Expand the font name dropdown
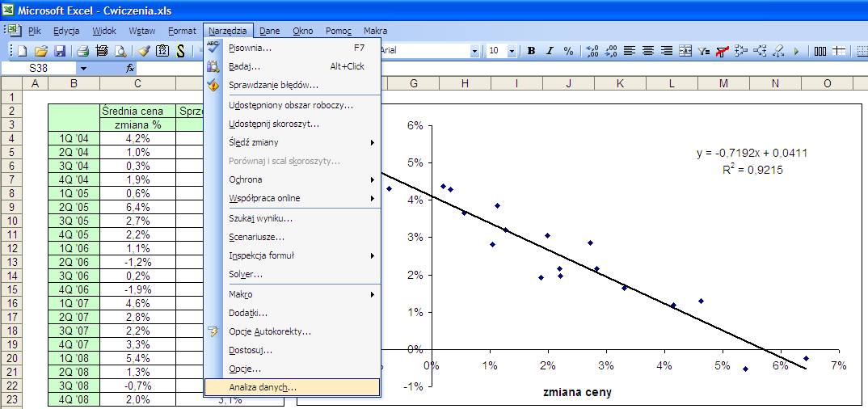Image resolution: width=868 pixels, height=409 pixels. (x=474, y=51)
